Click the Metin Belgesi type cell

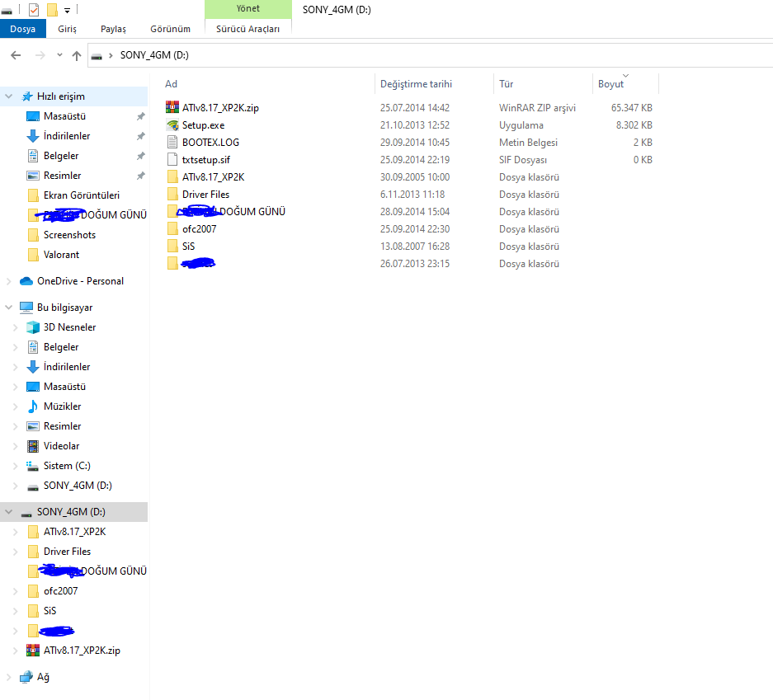pyautogui.click(x=528, y=143)
